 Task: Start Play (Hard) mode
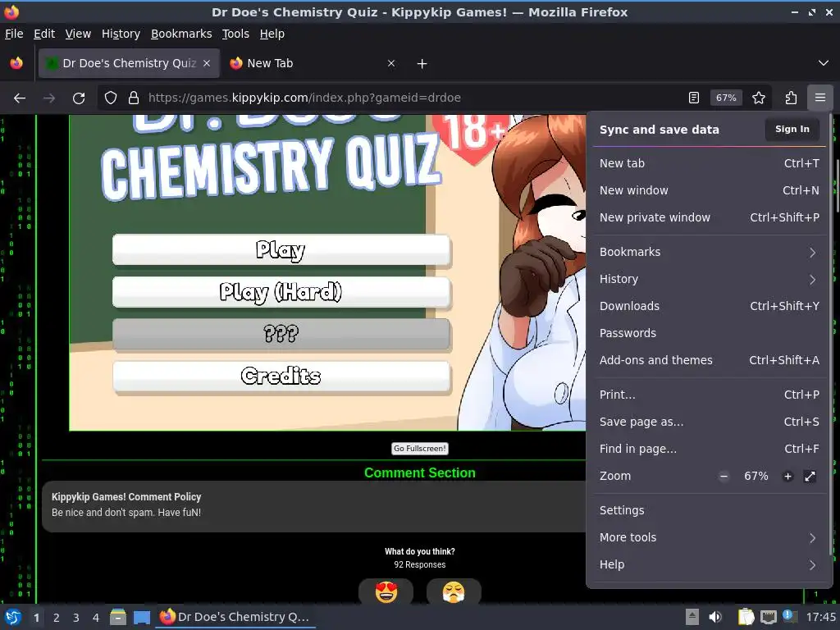(x=281, y=292)
